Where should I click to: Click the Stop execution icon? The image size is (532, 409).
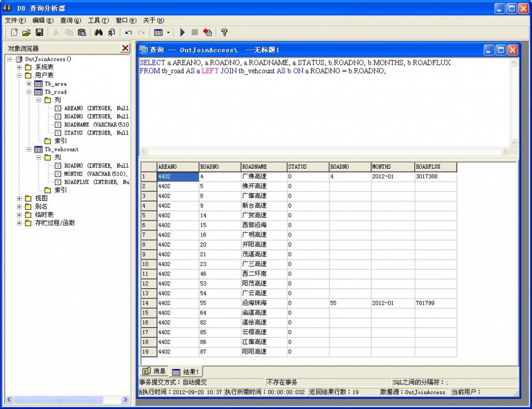(194, 32)
